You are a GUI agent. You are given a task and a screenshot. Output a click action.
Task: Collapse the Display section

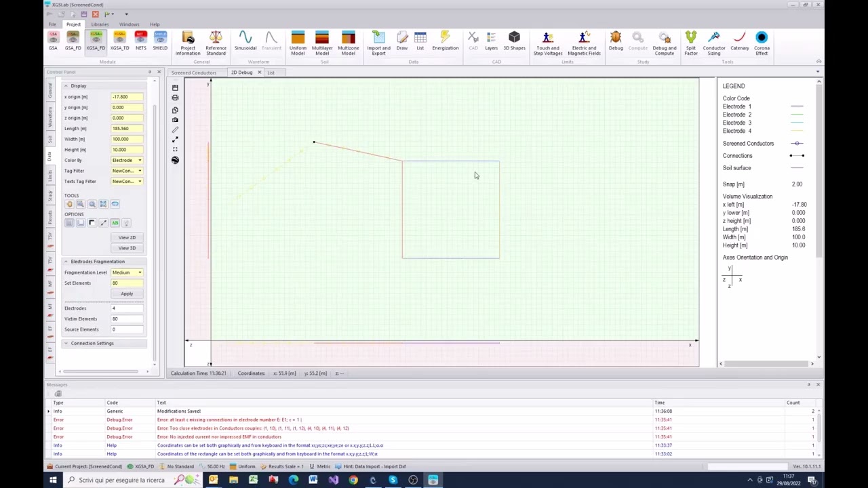66,86
